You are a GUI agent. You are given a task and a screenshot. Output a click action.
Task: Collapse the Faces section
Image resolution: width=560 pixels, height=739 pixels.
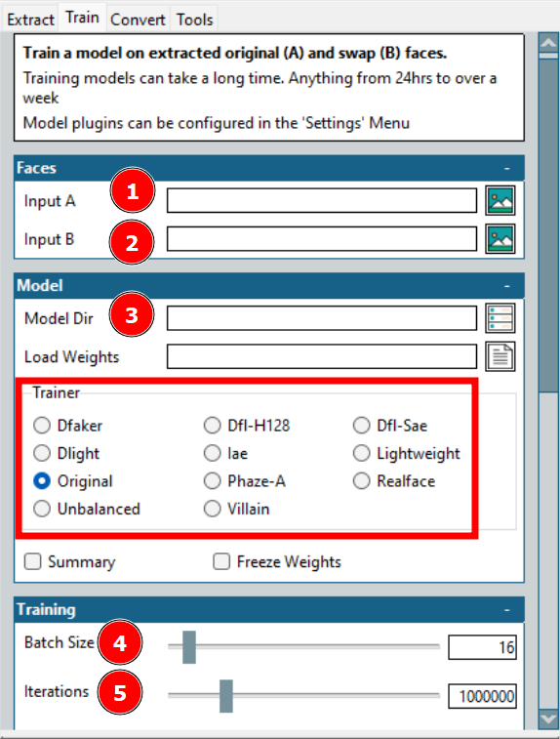(x=507, y=168)
